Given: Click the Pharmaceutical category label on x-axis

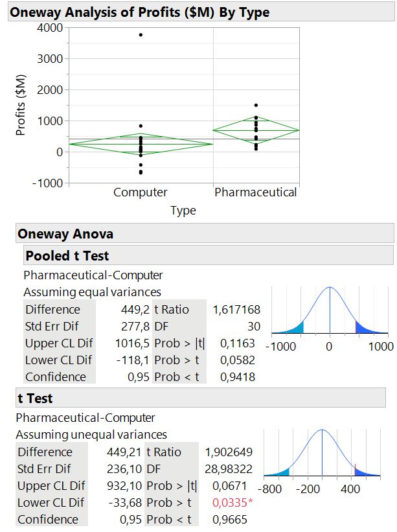Looking at the screenshot, I should click(256, 192).
